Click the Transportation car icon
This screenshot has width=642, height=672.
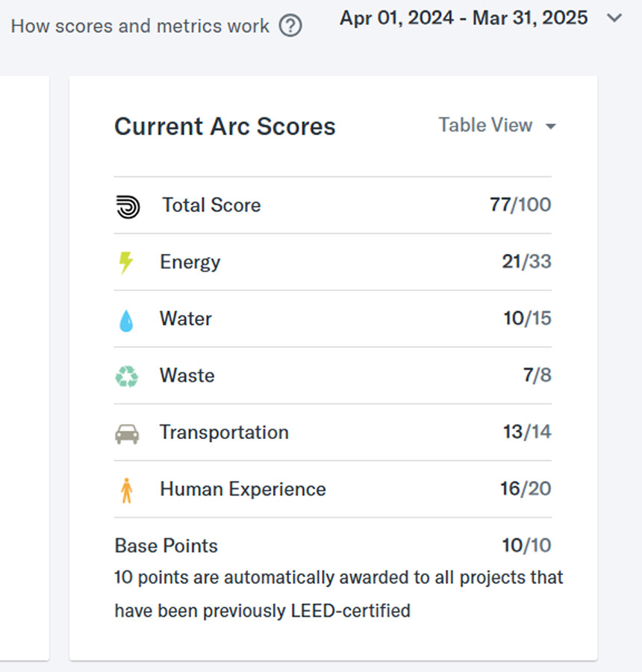pos(127,434)
